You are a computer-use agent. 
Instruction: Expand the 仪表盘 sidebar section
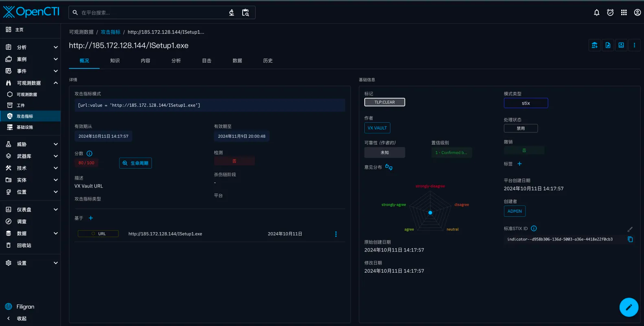click(x=30, y=209)
